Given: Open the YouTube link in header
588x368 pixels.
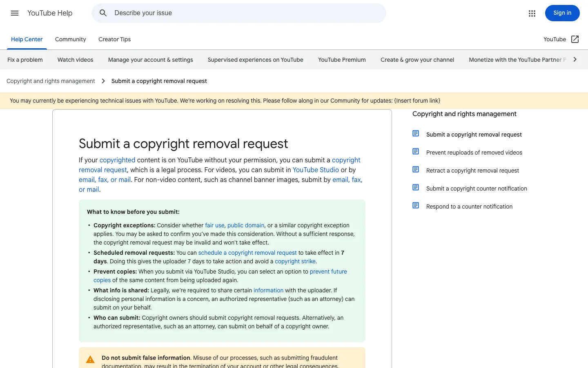Looking at the screenshot, I should 555,39.
